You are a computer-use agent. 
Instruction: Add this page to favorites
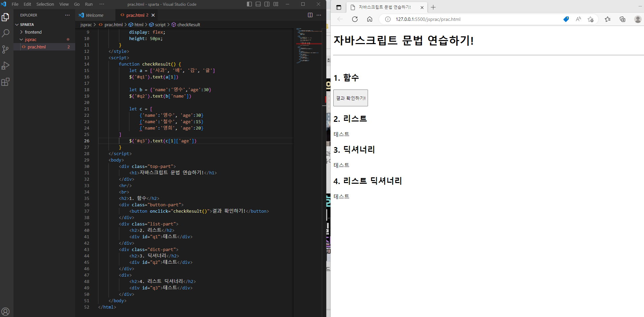[590, 19]
